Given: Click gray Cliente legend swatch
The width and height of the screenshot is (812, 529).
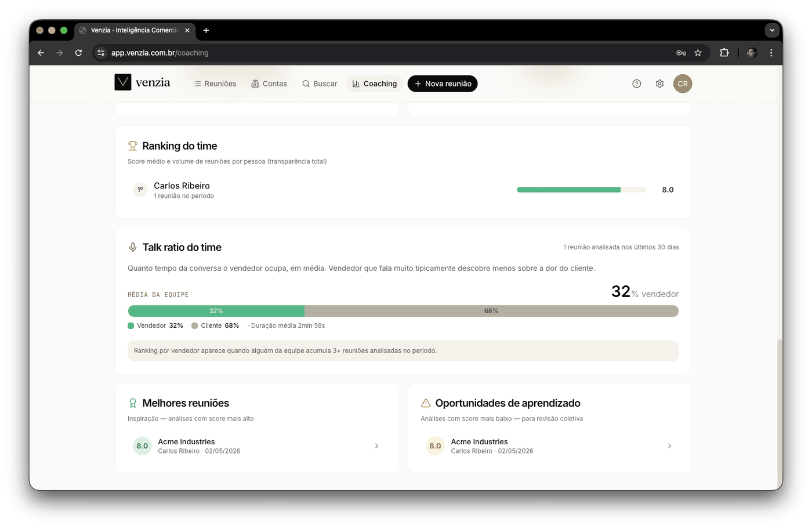Looking at the screenshot, I should click(195, 326).
